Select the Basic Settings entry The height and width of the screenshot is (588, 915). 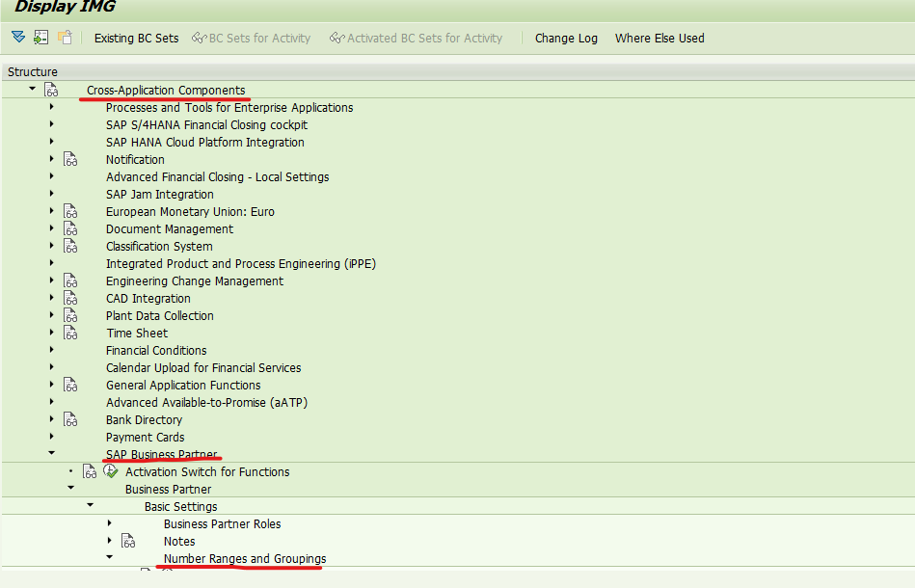click(181, 506)
